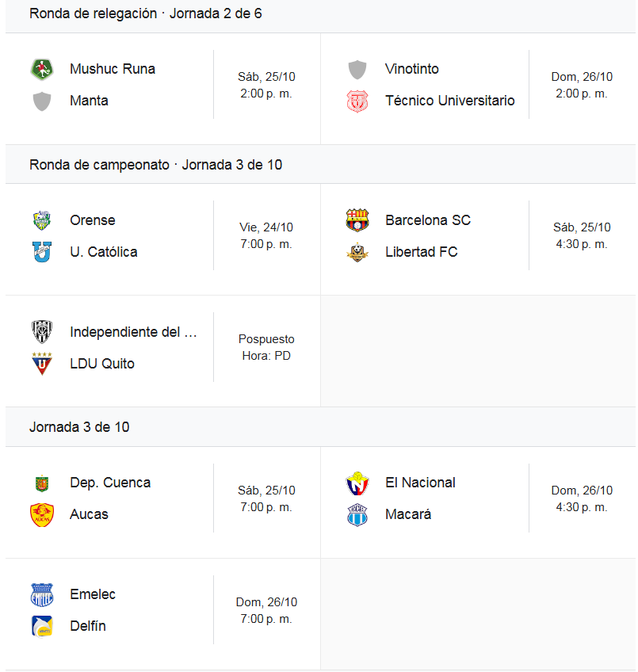Click the Delfín team crest
638x672 pixels.
click(42, 627)
